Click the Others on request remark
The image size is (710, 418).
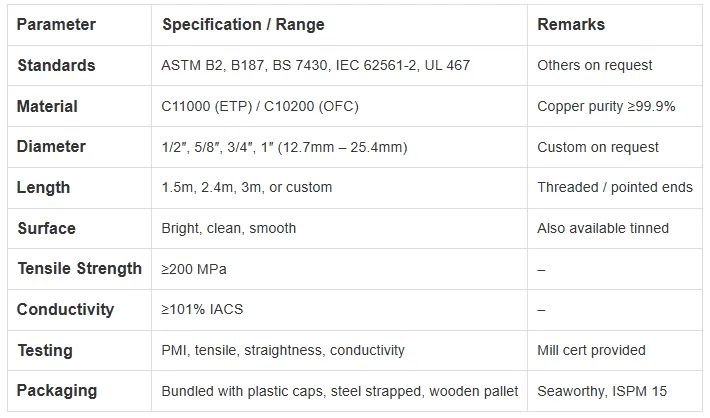[x=595, y=65]
